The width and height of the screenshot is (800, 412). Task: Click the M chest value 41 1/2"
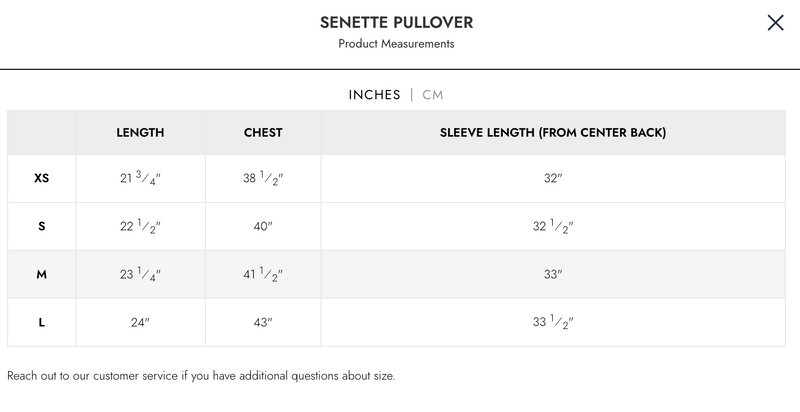(x=263, y=274)
